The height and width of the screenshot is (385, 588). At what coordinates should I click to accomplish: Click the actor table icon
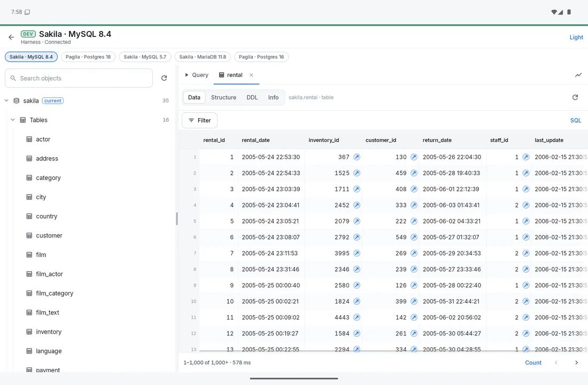coord(29,139)
